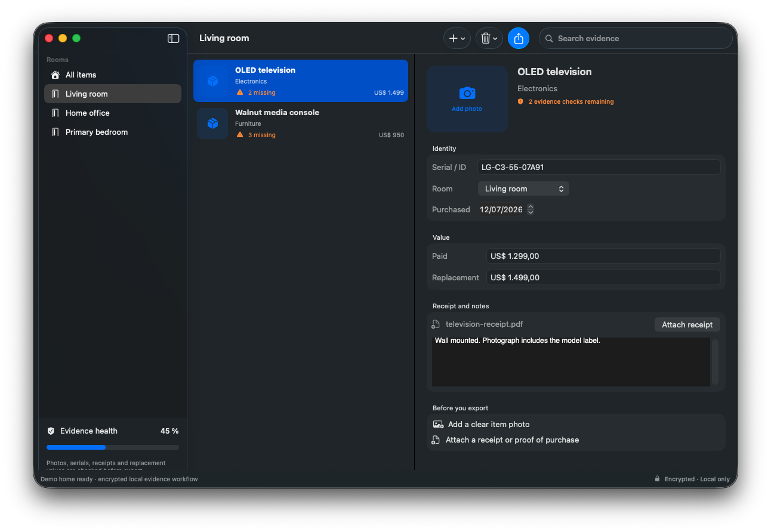This screenshot has width=771, height=532.
Task: Click Attach a receipt or proof of purchase
Action: 512,440
